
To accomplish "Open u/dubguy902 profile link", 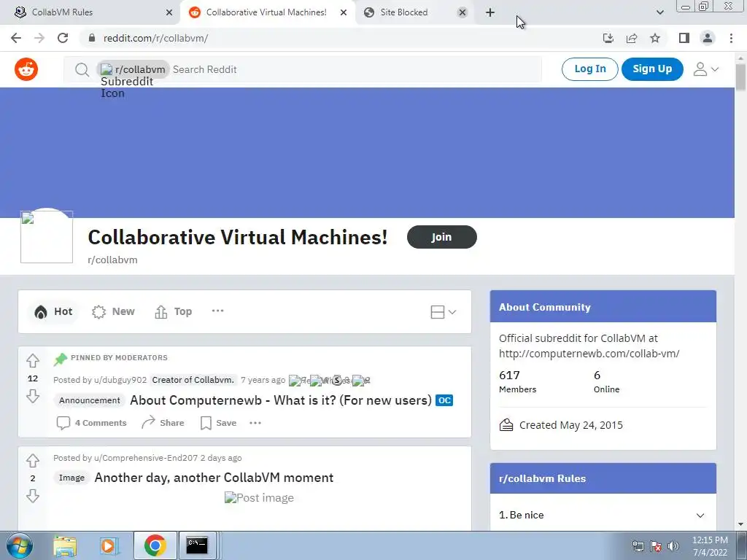I will click(x=120, y=380).
